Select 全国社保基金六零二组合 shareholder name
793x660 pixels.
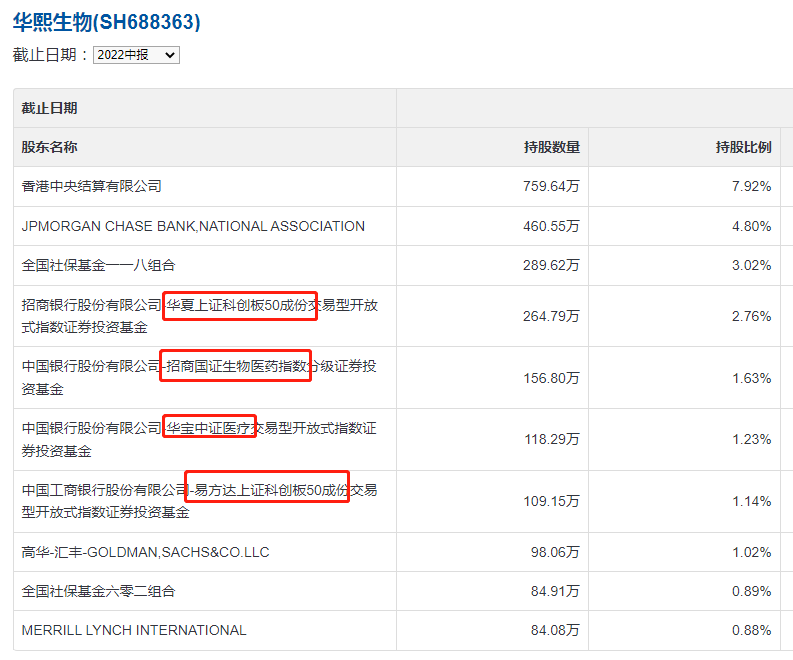coord(98,591)
